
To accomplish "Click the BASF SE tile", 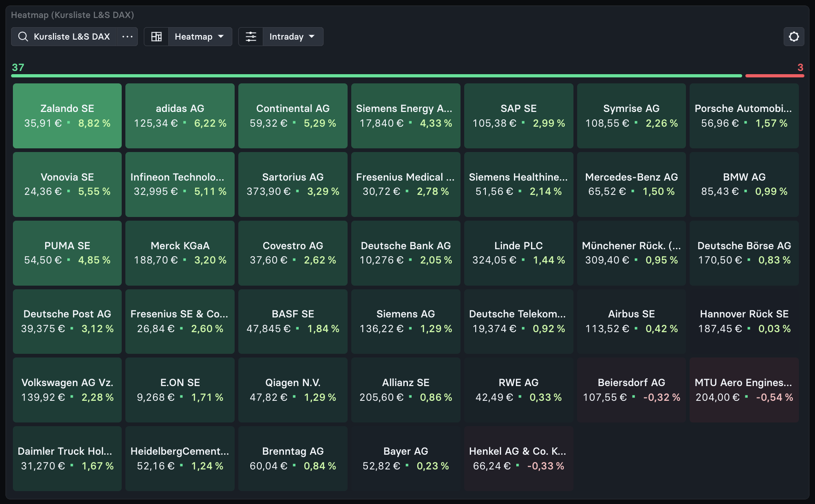I will click(293, 321).
